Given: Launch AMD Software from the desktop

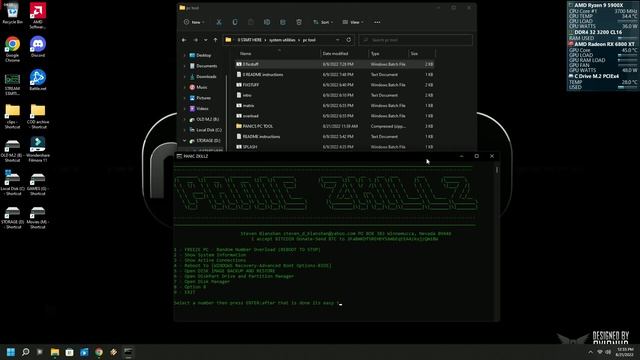Looking at the screenshot, I should click(x=38, y=16).
